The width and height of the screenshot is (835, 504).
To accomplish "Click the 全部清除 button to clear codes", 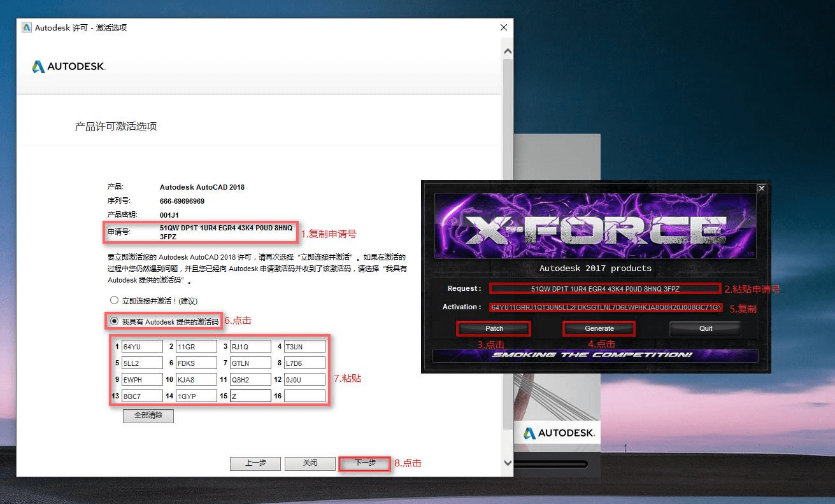I will point(148,416).
